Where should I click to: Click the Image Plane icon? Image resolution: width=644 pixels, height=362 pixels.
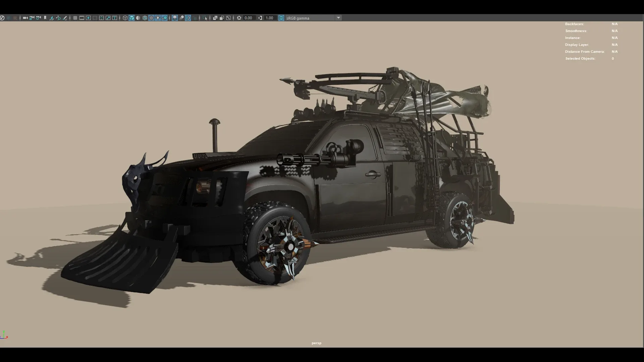tap(52, 18)
